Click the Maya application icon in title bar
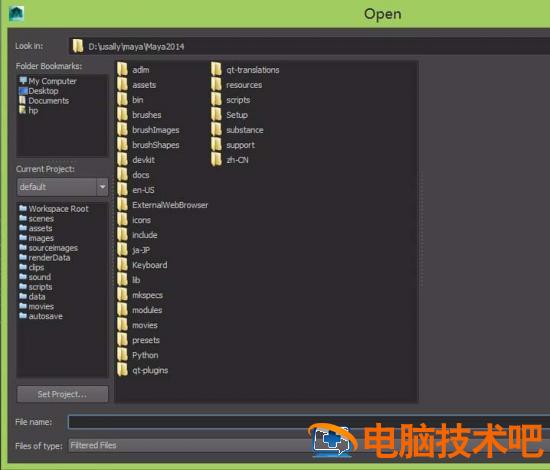550x470 pixels. (16, 14)
